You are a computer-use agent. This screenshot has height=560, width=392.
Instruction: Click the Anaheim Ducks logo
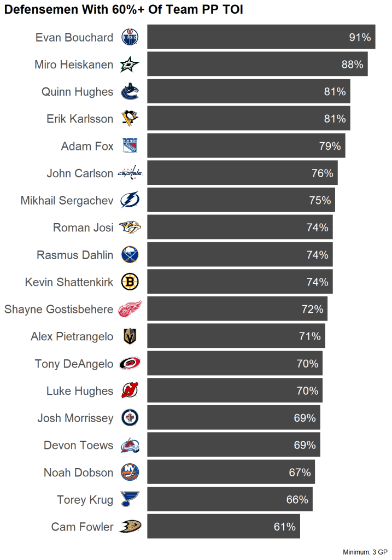pos(130,527)
